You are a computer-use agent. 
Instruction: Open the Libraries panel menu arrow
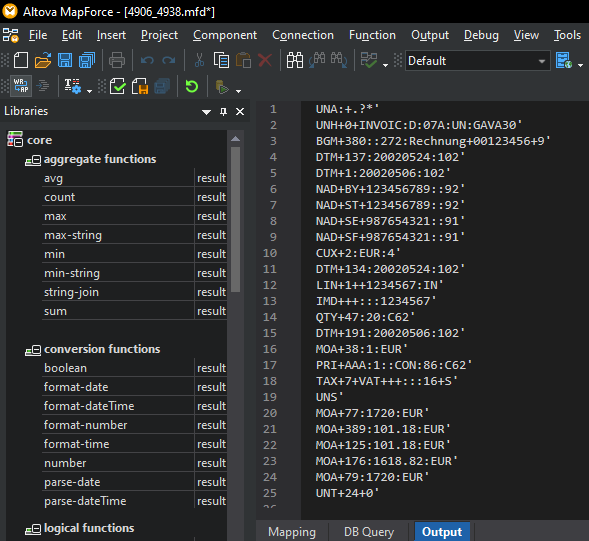[x=206, y=112]
